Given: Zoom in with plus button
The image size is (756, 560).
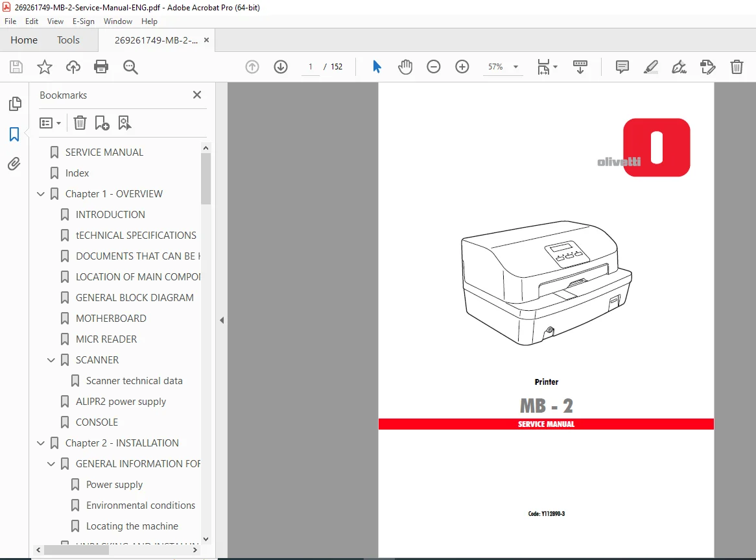Looking at the screenshot, I should (462, 67).
